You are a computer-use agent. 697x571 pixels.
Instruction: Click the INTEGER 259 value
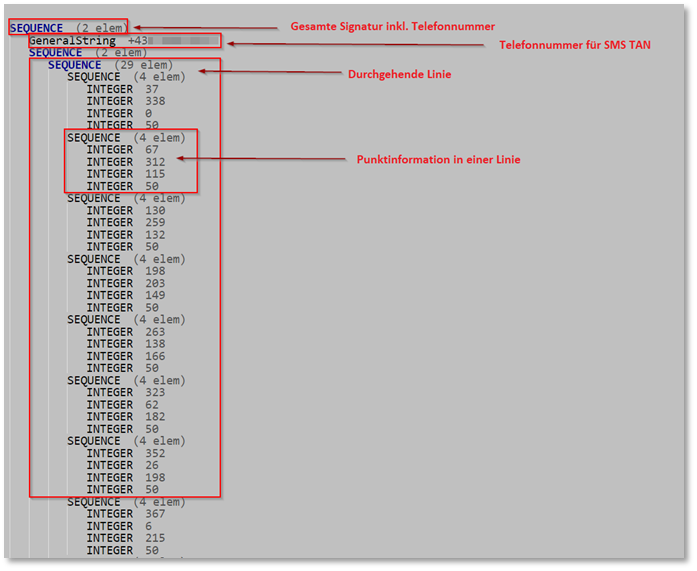click(x=125, y=223)
